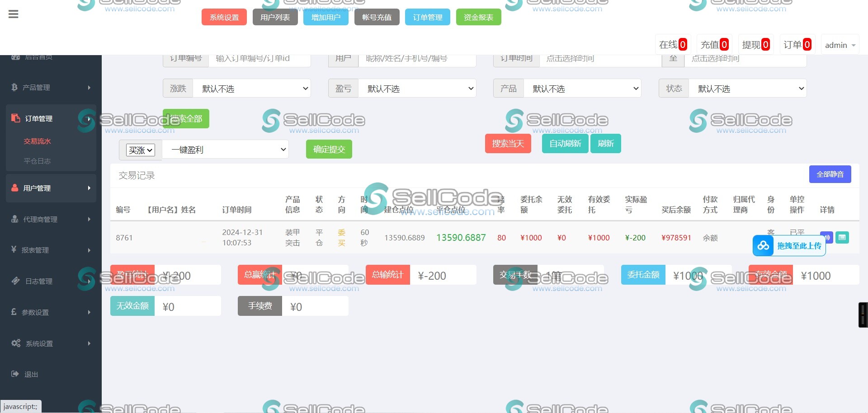
Task: Open the green detail icon for order 8761
Action: (x=842, y=237)
